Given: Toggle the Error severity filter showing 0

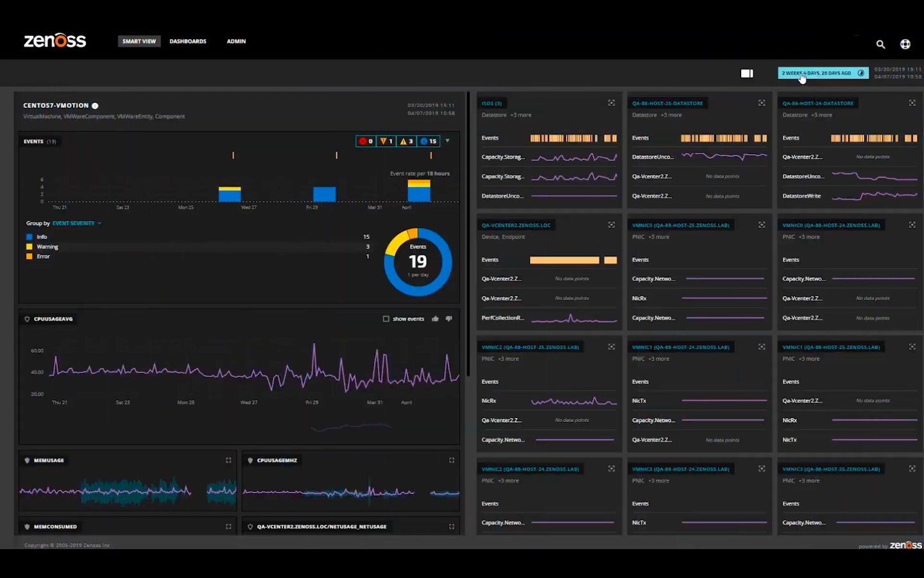Looking at the screenshot, I should point(366,141).
